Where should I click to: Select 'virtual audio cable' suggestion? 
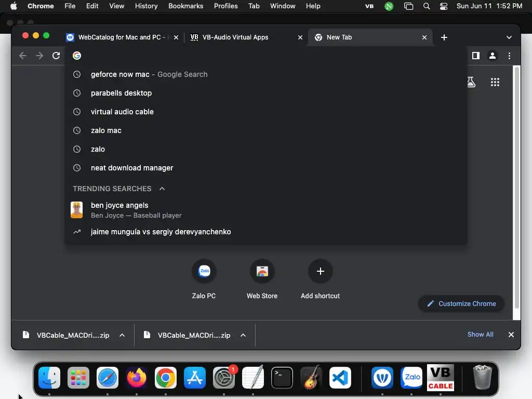[265, 112]
